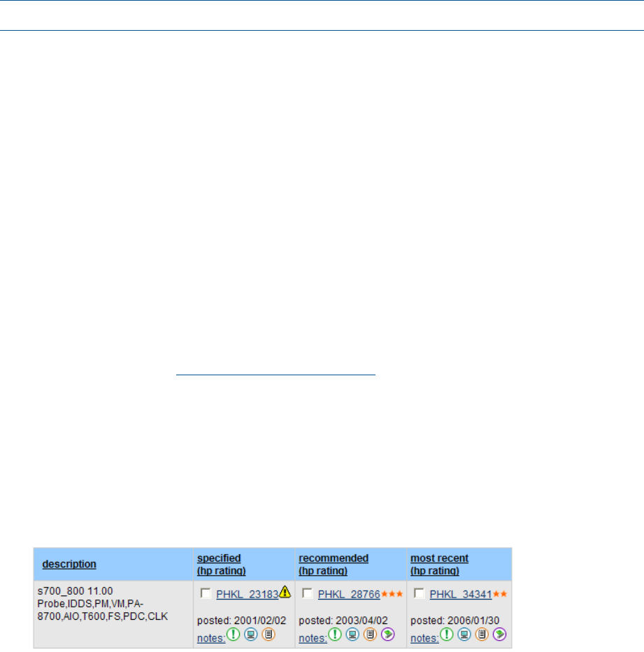The image size is (644, 652).
Task: Click the text 'posted: 2001/02/02'
Action: pos(242,621)
